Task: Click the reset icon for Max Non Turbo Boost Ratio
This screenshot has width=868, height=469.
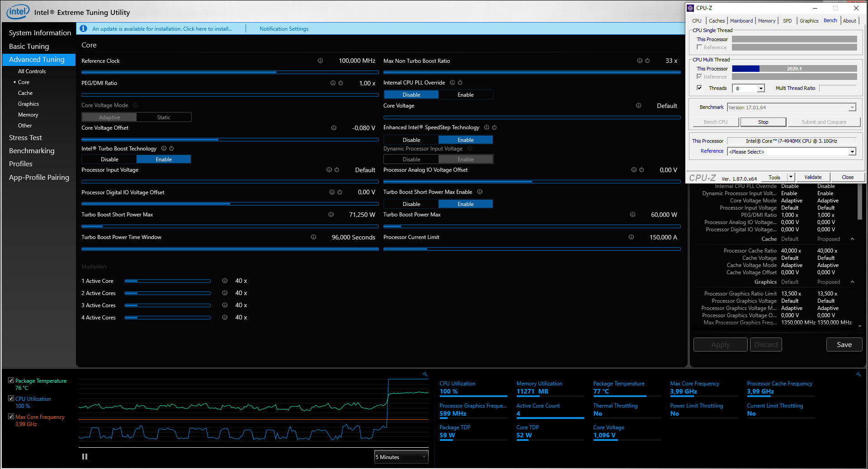Action: pos(647,61)
